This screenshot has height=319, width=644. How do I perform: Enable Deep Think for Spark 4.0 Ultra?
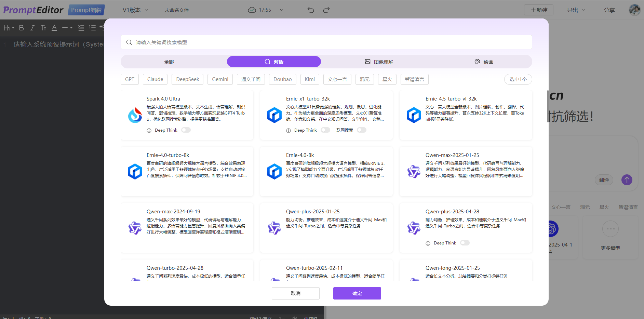click(186, 130)
